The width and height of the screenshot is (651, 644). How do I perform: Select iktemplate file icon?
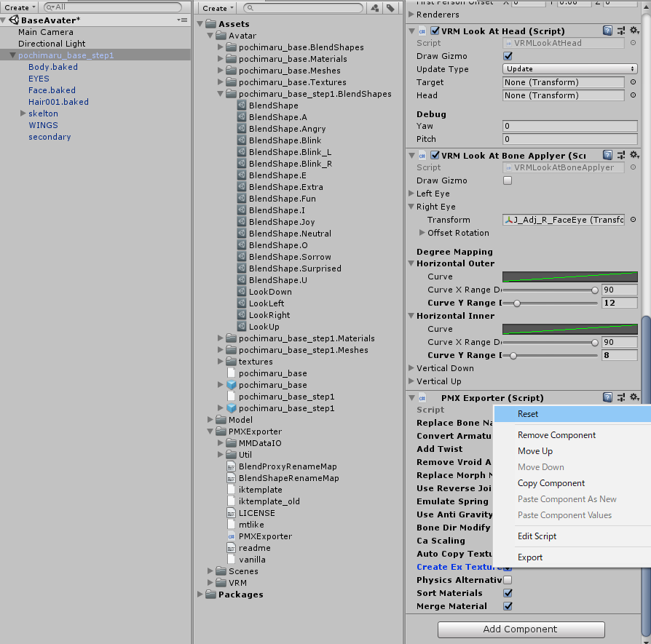pyautogui.click(x=232, y=490)
